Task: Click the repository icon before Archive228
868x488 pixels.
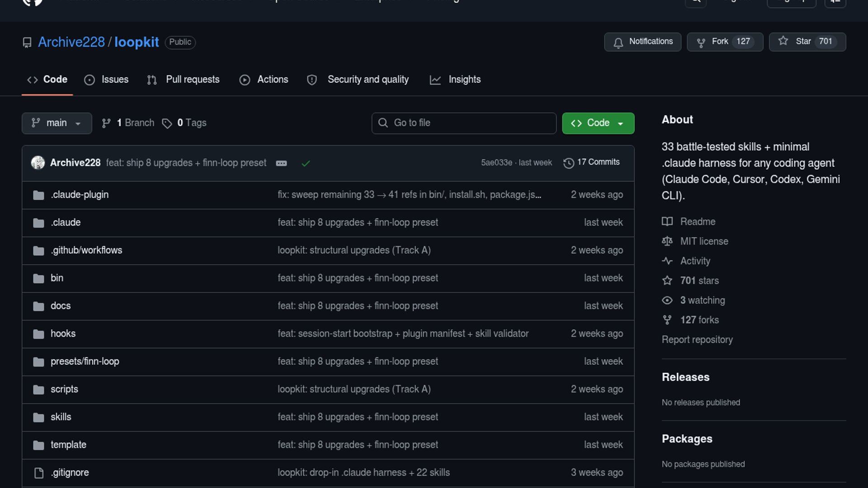Action: pyautogui.click(x=27, y=42)
